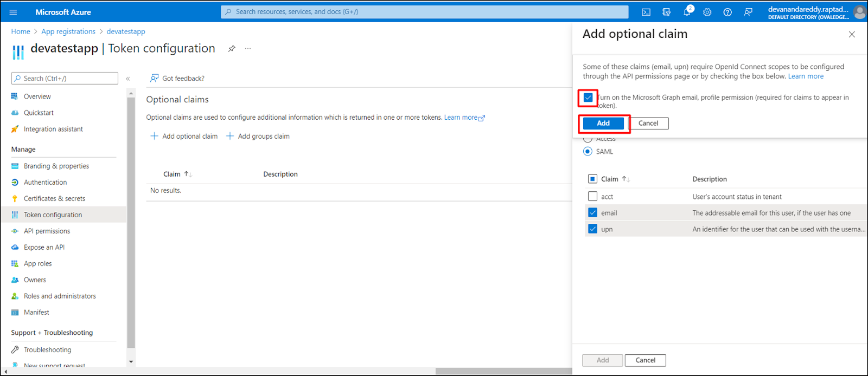Click the Troubleshooting wrench icon
This screenshot has width=868, height=376.
coord(15,349)
